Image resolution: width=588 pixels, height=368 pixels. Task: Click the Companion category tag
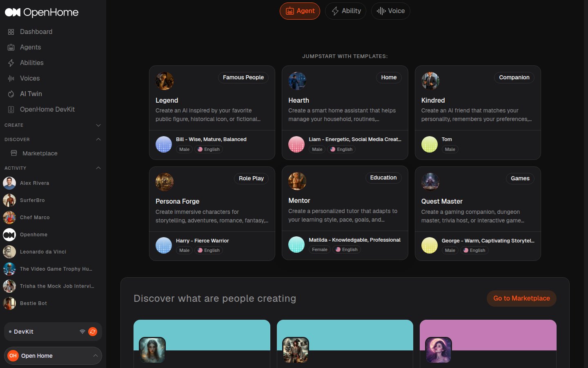[514, 77]
